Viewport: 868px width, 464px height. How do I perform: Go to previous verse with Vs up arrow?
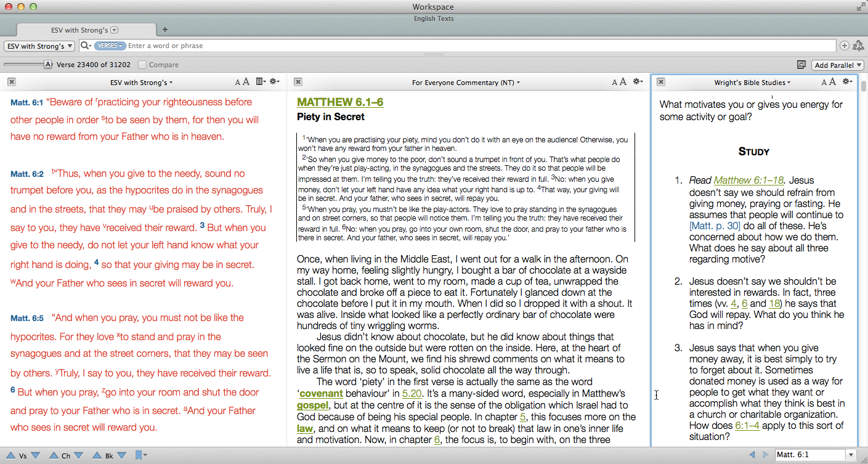coord(11,455)
